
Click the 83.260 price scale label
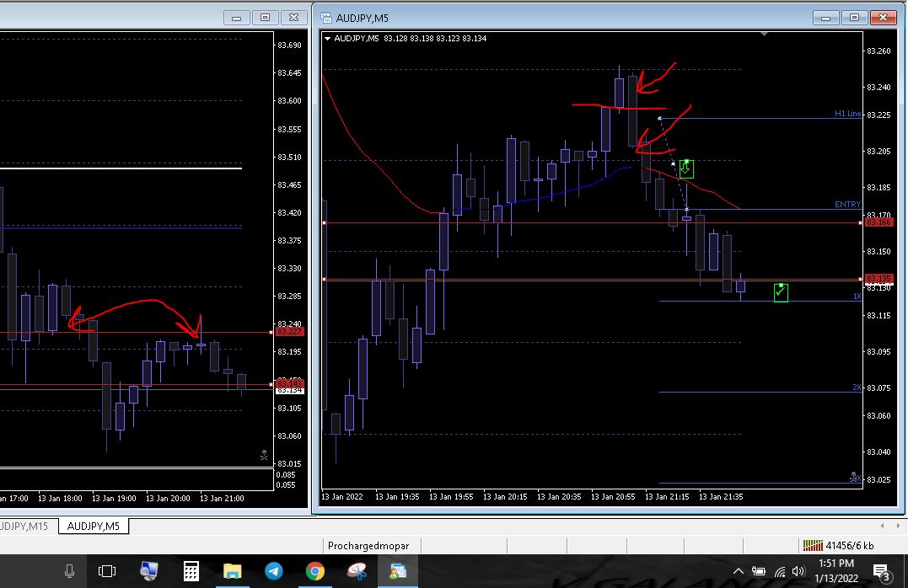tap(878, 51)
